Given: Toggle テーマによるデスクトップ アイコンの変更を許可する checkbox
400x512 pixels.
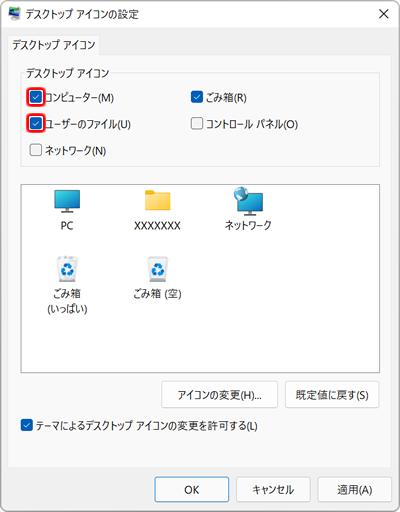Looking at the screenshot, I should coord(27,425).
